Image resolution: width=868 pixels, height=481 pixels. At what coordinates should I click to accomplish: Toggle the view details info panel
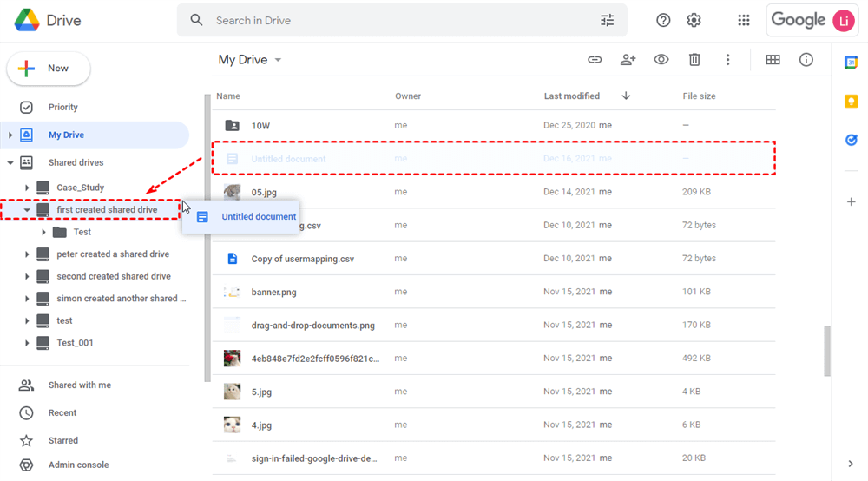pos(806,60)
